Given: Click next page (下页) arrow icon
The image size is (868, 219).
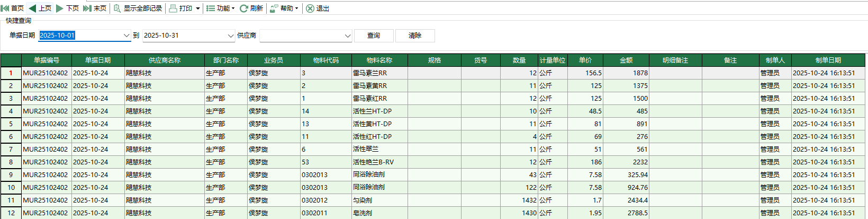Looking at the screenshot, I should tap(60, 8).
